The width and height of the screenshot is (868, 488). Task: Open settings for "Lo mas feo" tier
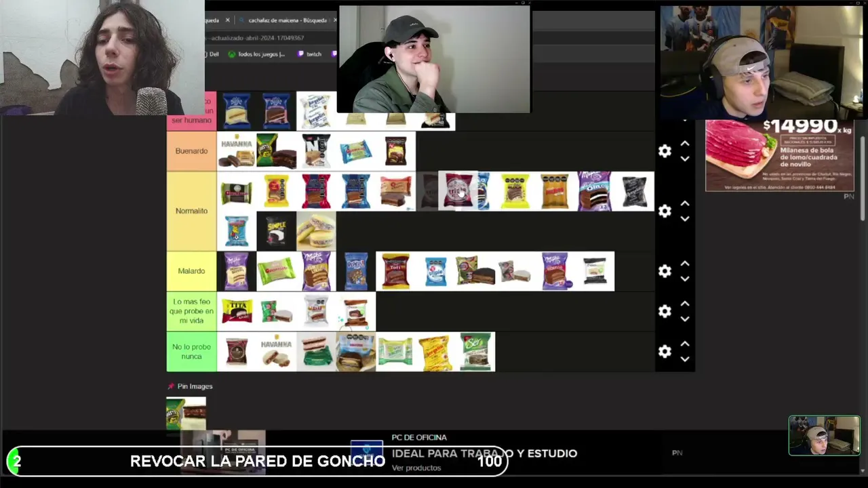[x=665, y=311]
